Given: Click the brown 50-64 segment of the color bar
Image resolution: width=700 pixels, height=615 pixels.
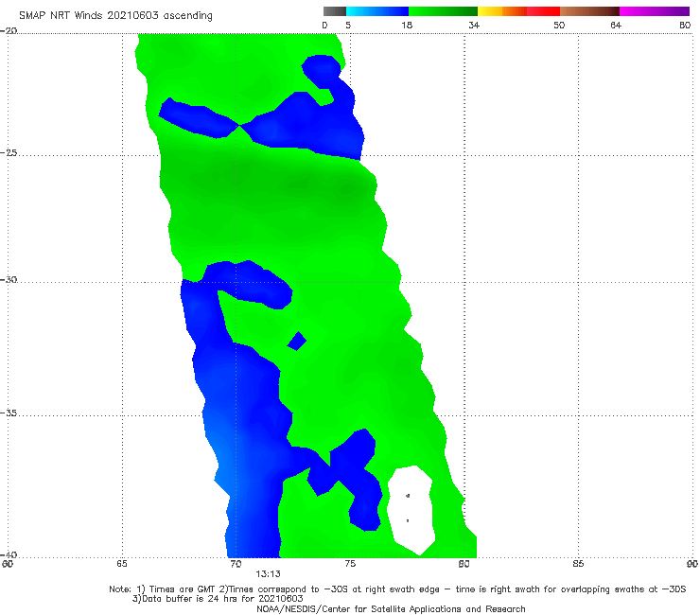Looking at the screenshot, I should (x=589, y=11).
